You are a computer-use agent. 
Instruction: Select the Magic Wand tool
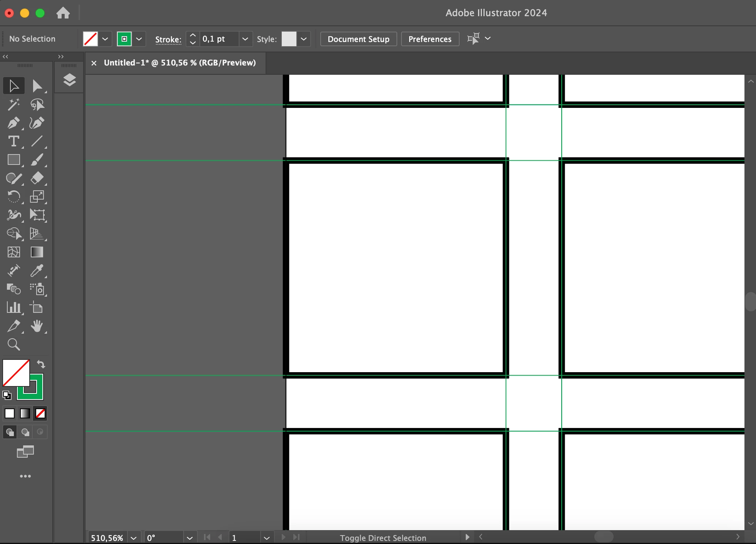[13, 104]
